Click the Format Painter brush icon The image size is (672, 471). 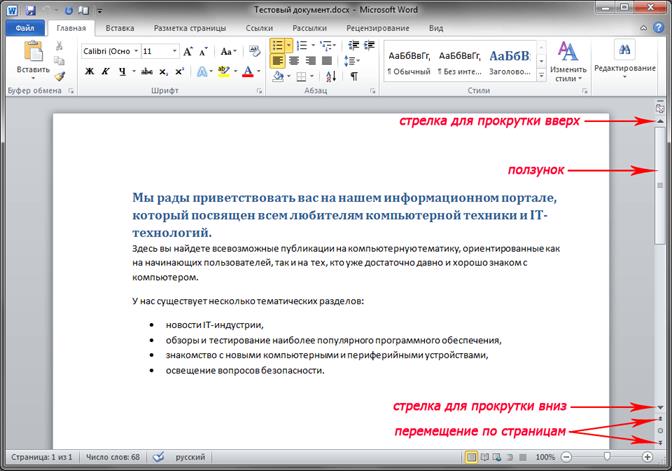60,76
